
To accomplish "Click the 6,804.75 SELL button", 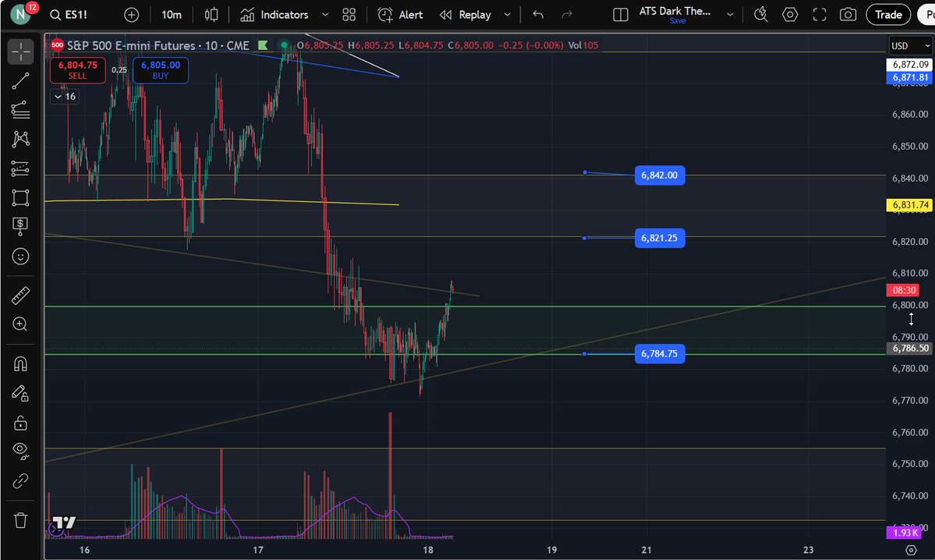I will (77, 69).
